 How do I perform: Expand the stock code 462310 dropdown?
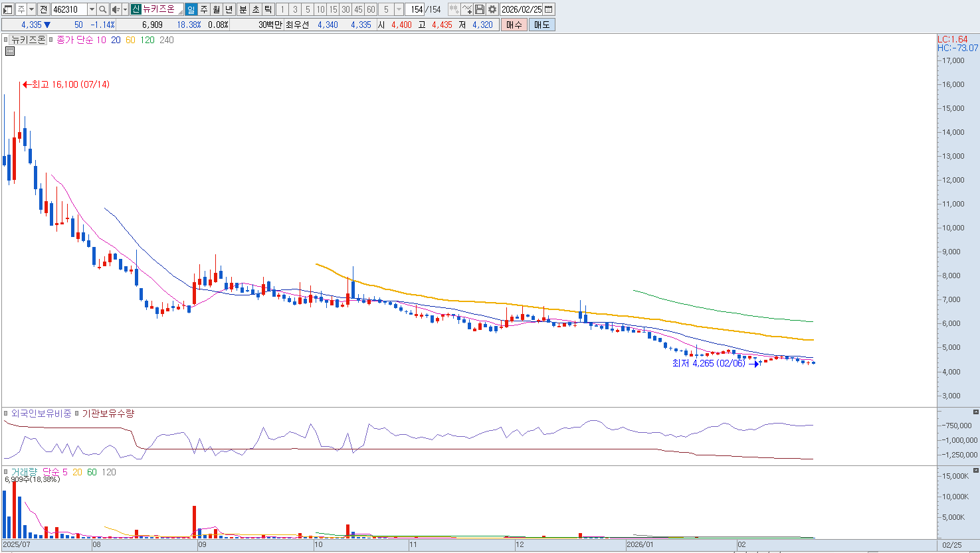(x=92, y=9)
